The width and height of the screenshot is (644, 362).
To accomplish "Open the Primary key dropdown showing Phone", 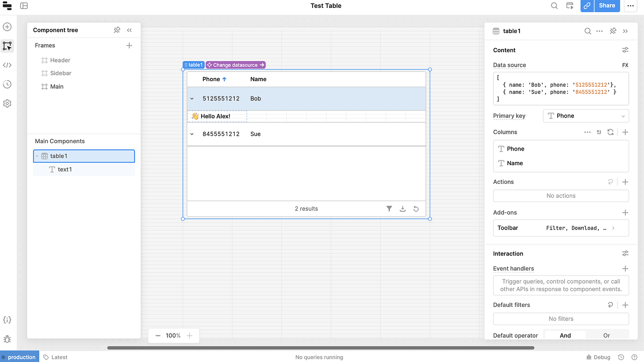I will 586,116.
